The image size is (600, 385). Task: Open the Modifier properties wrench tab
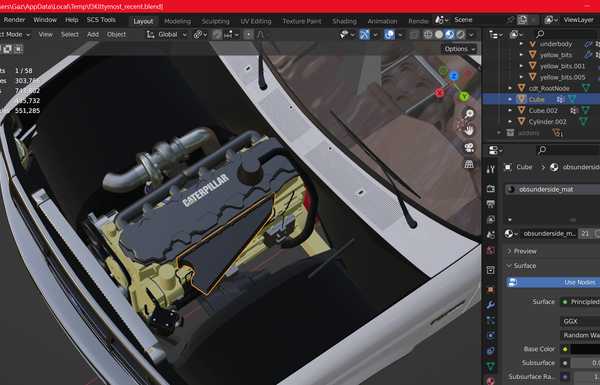click(x=491, y=305)
